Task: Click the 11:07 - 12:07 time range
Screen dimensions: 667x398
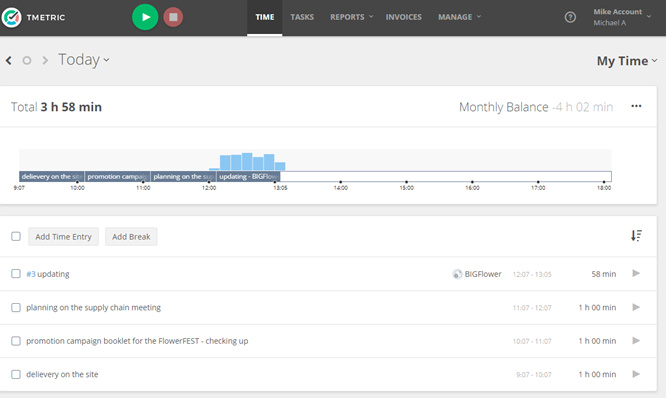Action: [x=532, y=308]
